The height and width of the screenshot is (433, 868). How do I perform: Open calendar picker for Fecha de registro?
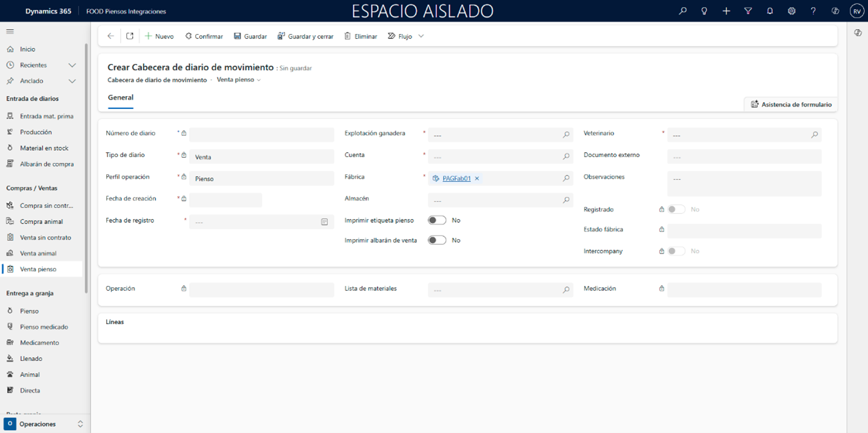324,222
